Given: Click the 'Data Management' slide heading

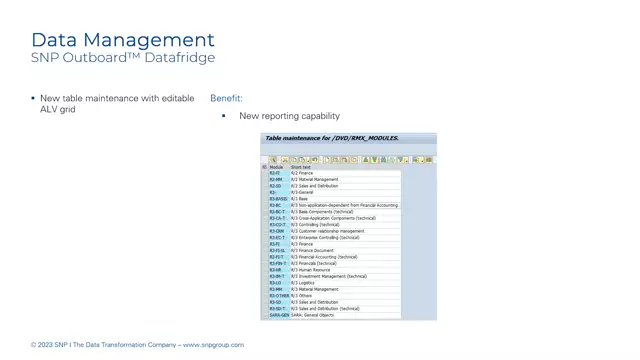Looking at the screenshot, I should coord(123,40).
